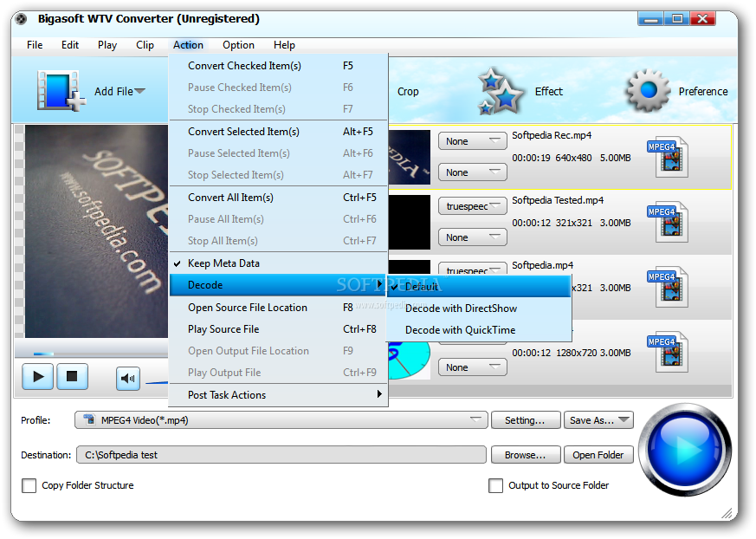Click the Crop toolbar item
Screen dimensions: 756x539
click(x=408, y=91)
